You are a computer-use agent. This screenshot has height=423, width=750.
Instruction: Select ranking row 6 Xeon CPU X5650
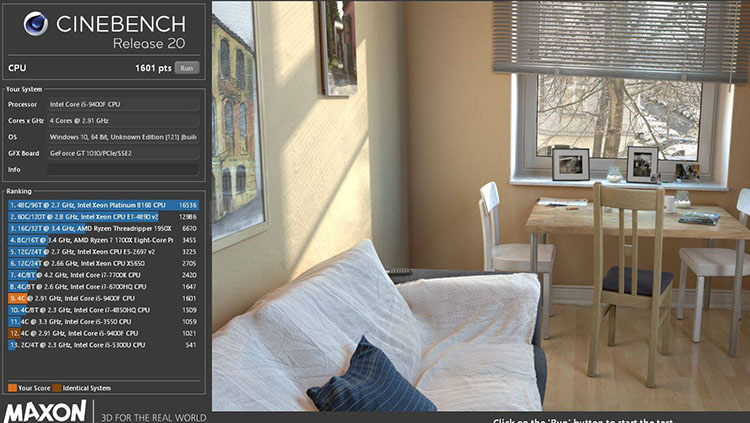pos(103,263)
